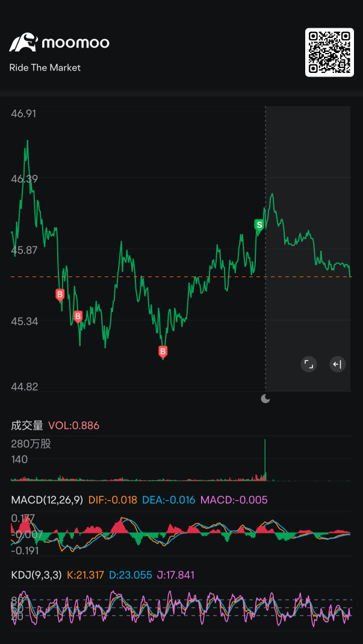Tap the 46.91 price axis label
This screenshot has height=644, width=363.
23,113
